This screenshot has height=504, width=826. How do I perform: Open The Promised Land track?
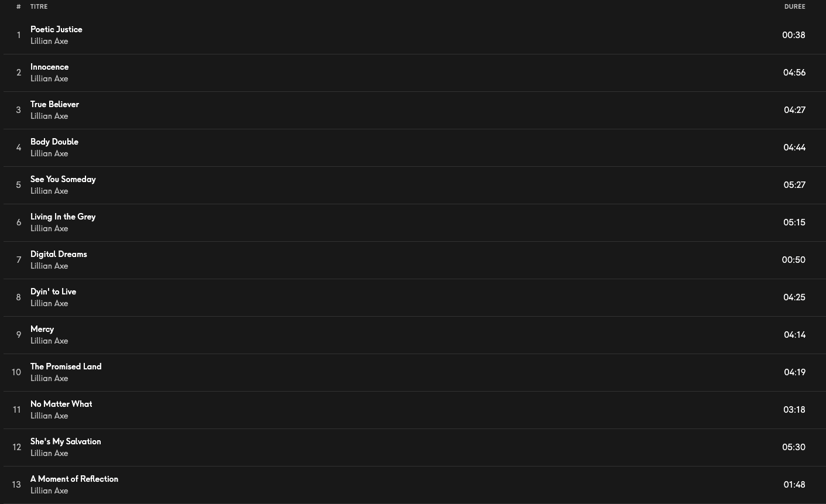pyautogui.click(x=66, y=366)
